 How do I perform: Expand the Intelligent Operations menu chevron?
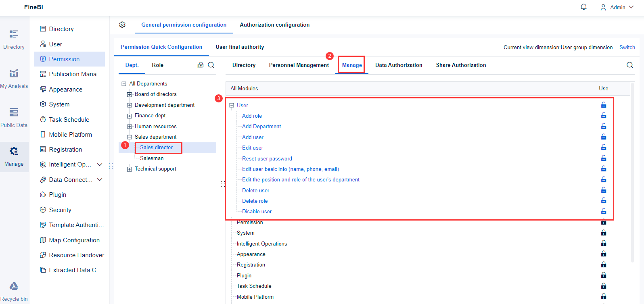click(x=100, y=164)
